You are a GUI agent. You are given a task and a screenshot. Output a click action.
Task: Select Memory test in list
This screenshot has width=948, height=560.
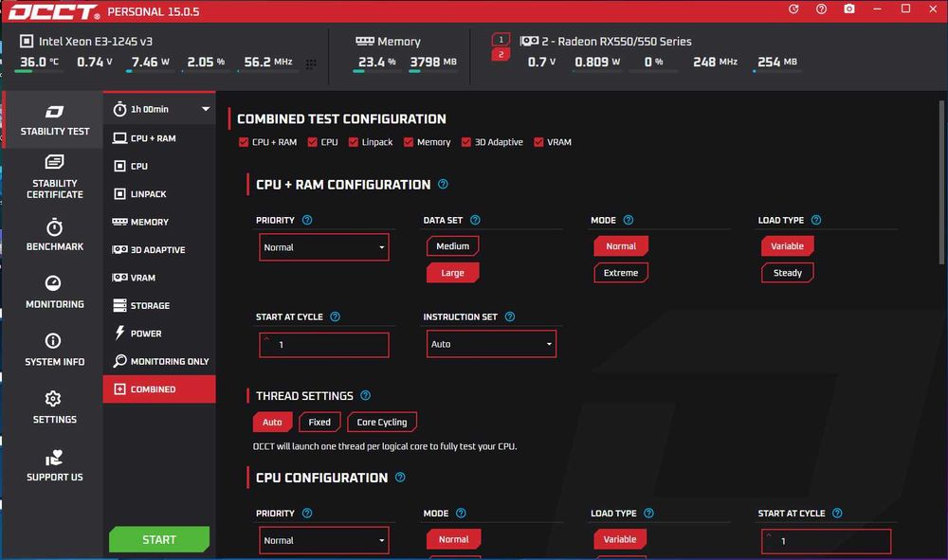tap(159, 222)
